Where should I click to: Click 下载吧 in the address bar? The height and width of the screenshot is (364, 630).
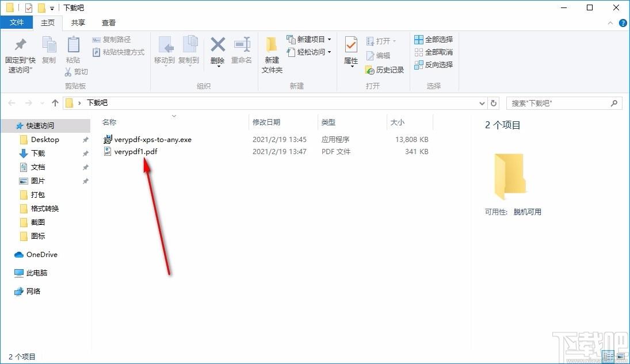tap(97, 103)
